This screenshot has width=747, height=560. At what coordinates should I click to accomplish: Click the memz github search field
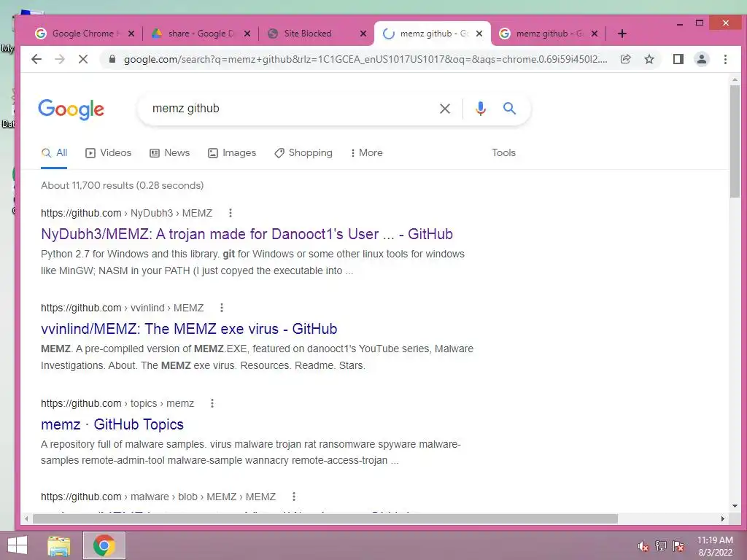pyautogui.click(x=290, y=109)
